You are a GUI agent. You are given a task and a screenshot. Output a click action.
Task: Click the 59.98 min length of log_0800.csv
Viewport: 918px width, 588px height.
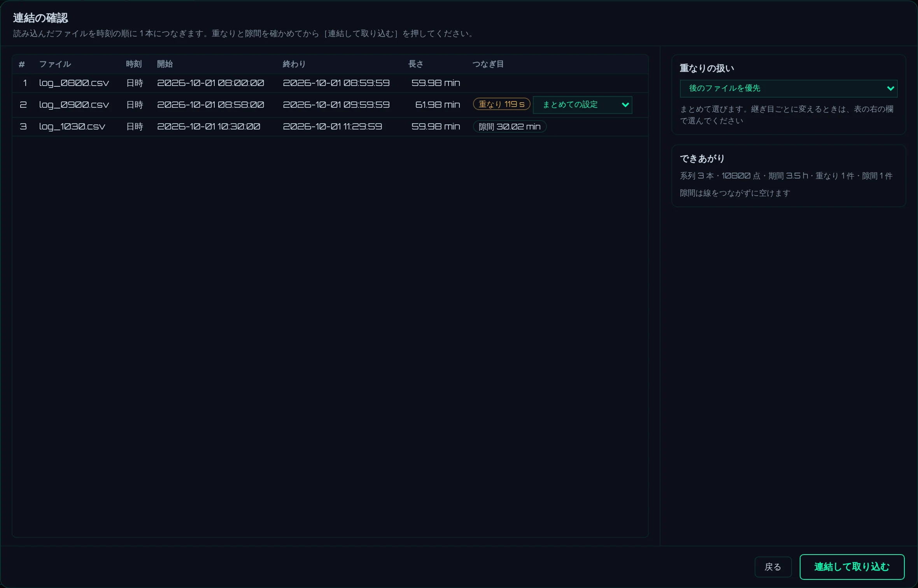(436, 83)
